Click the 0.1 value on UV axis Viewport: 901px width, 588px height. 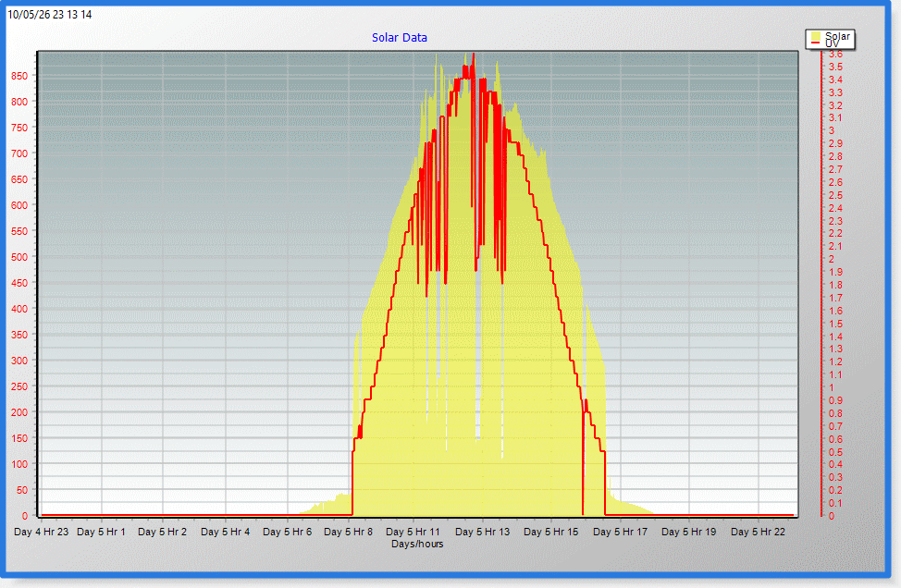click(835, 503)
